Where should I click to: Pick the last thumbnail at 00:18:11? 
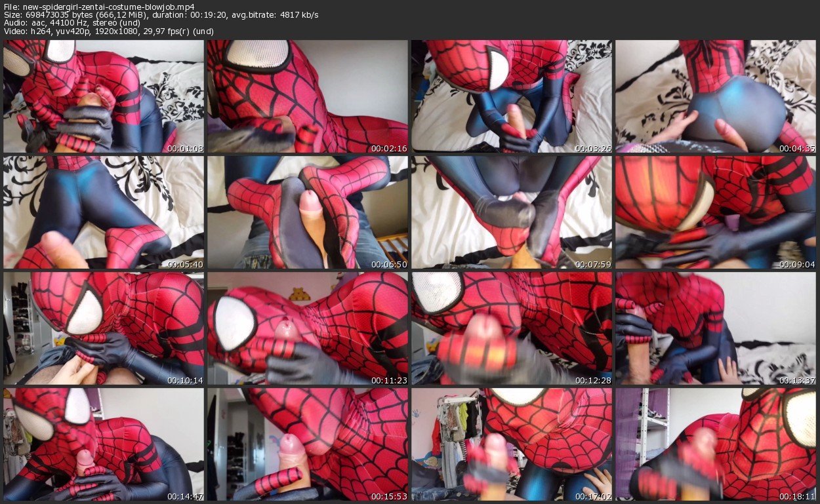(716, 444)
